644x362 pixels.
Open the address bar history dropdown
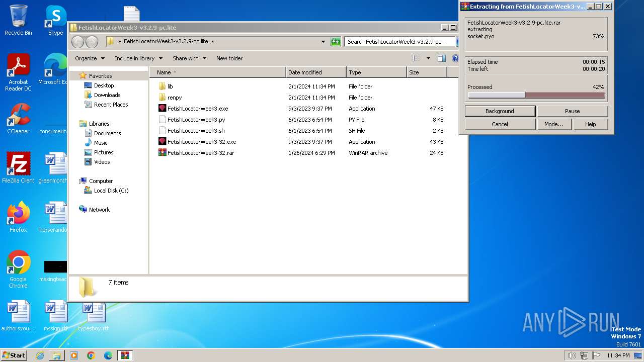pyautogui.click(x=323, y=42)
